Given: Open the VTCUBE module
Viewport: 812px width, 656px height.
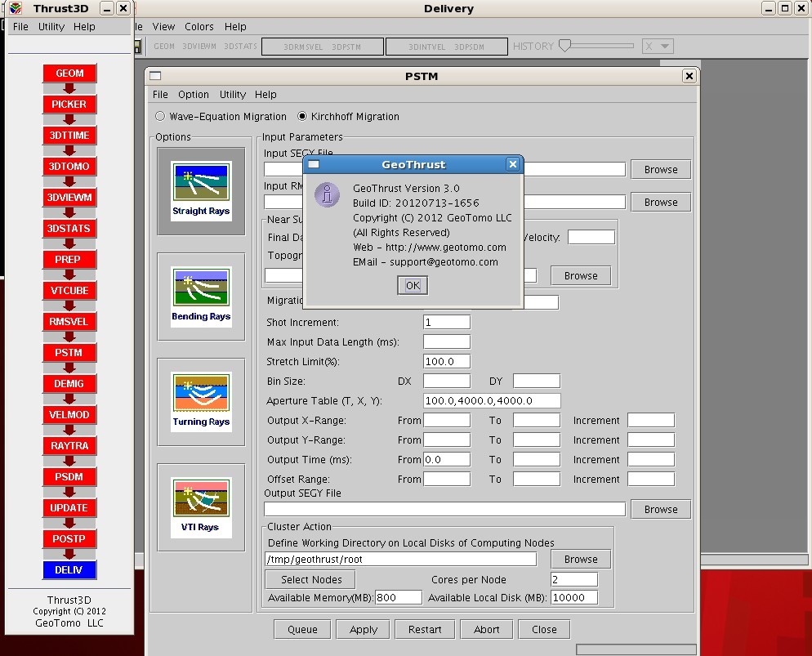Looking at the screenshot, I should pyautogui.click(x=69, y=291).
